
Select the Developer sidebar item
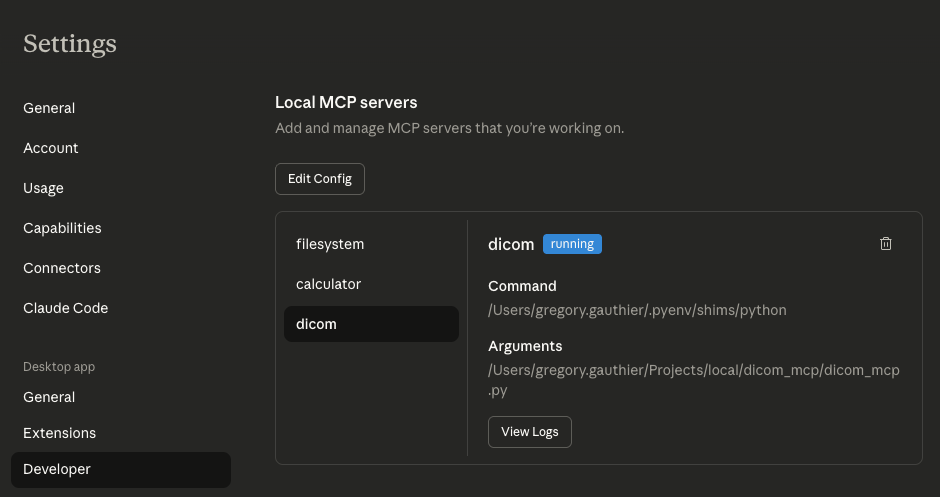click(57, 469)
